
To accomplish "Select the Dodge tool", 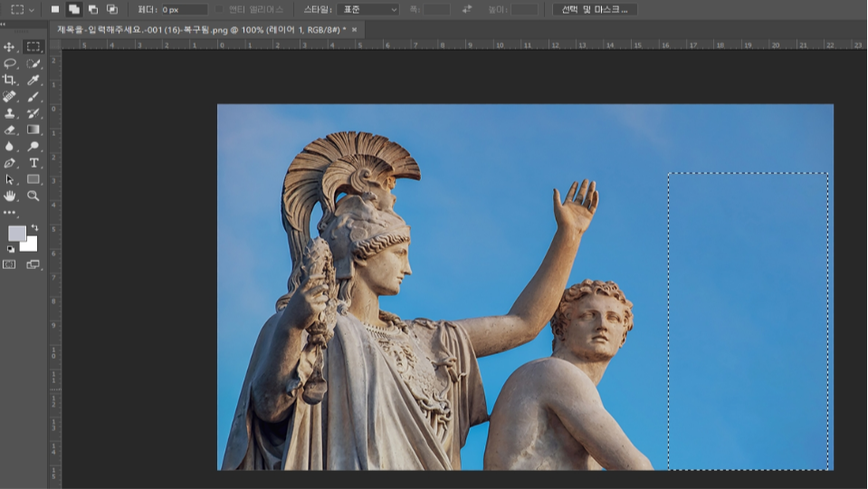I will coord(33,147).
